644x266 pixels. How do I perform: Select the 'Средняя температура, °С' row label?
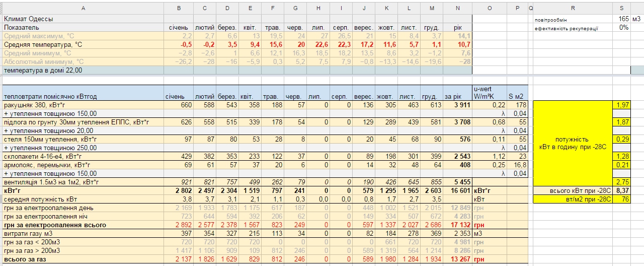coord(84,44)
